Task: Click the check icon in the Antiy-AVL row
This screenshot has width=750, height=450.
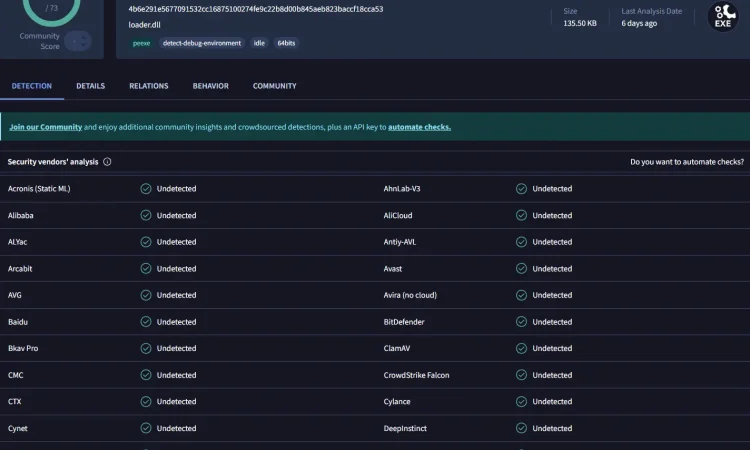Action: point(521,242)
